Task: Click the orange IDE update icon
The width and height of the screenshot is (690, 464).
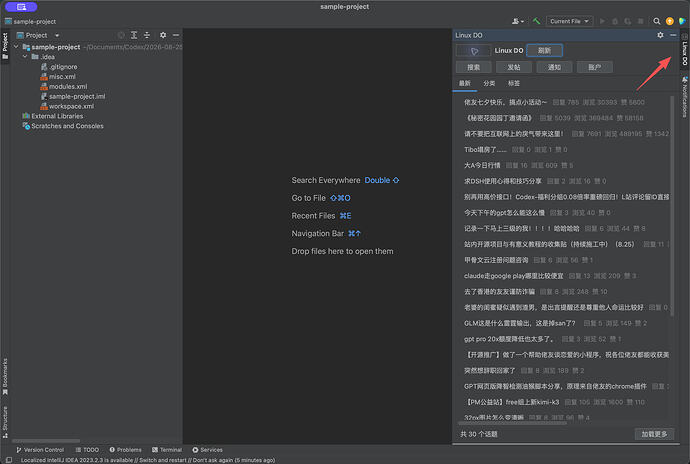Action: (x=669, y=21)
